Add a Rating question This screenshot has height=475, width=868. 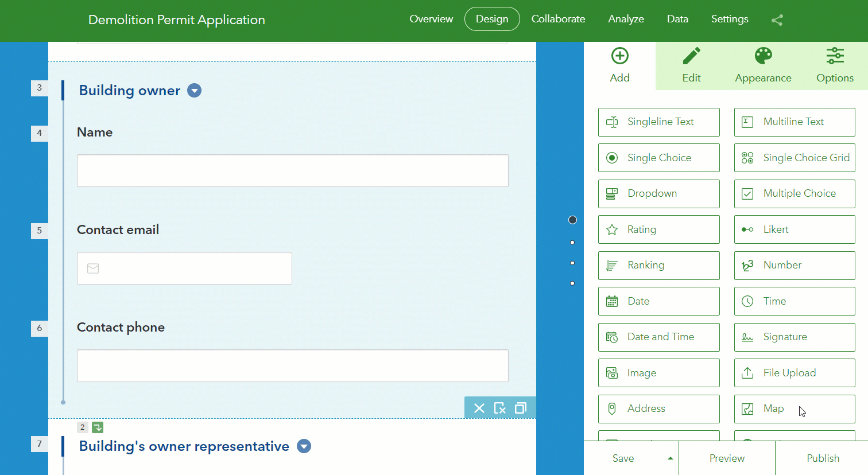pos(658,229)
